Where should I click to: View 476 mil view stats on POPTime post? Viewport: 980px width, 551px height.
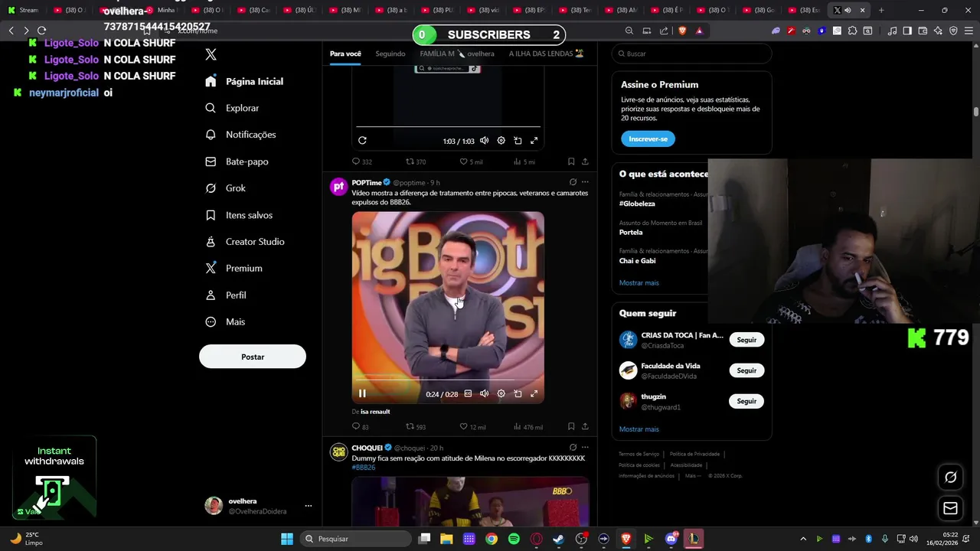click(x=528, y=427)
